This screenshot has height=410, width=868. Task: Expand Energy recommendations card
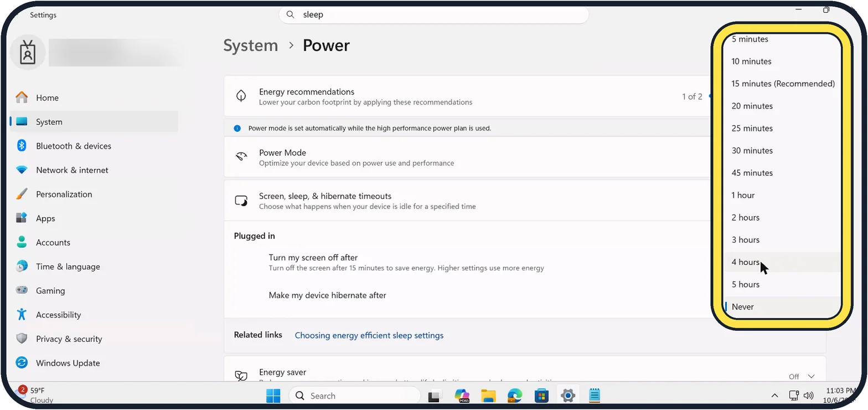468,96
